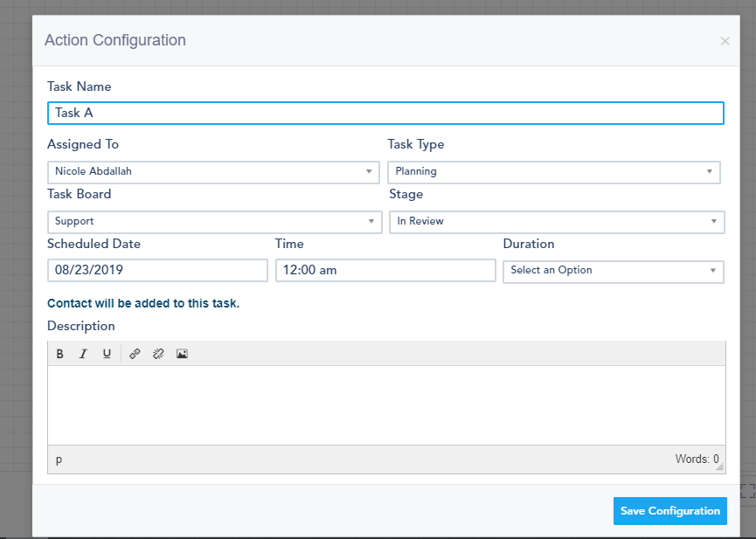Expand the Stage dropdown set to In Review

click(556, 221)
